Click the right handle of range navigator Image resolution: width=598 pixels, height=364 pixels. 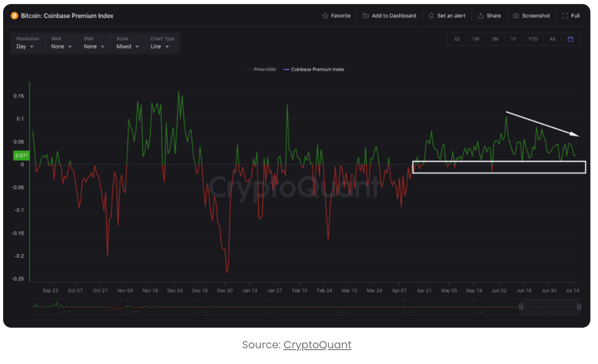click(579, 307)
